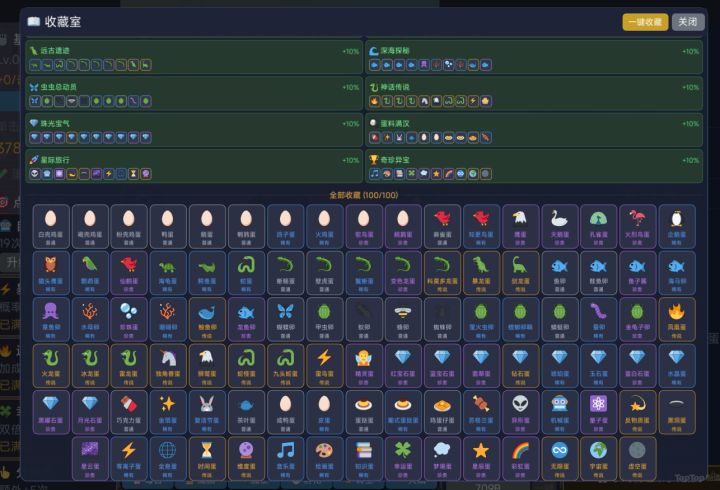720x490 pixels.
Task: Select the unicorn egg card
Action: pyautogui.click(x=168, y=366)
